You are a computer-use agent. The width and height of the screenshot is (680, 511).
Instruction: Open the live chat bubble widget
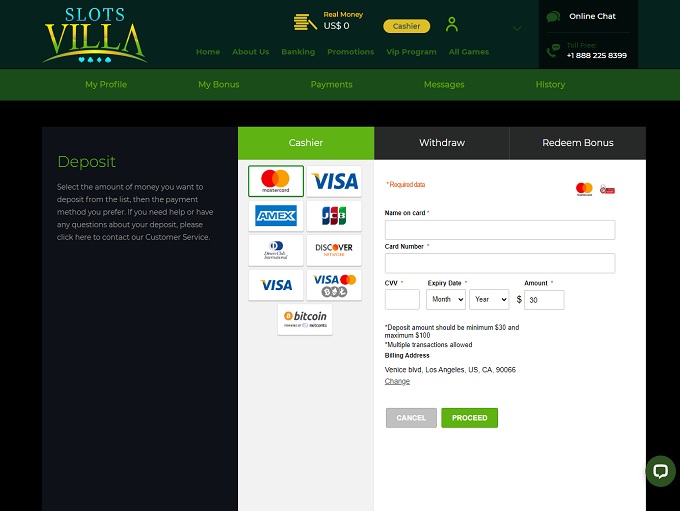click(660, 471)
